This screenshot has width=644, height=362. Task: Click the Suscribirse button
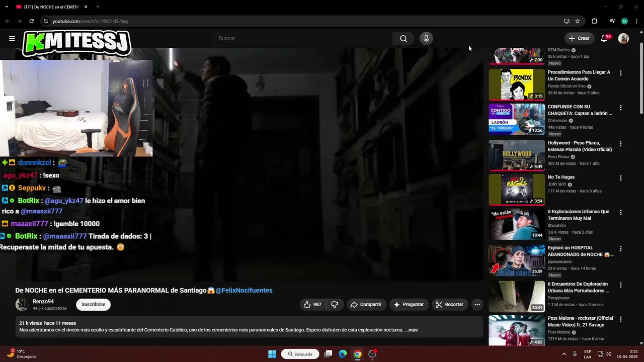[93, 304]
